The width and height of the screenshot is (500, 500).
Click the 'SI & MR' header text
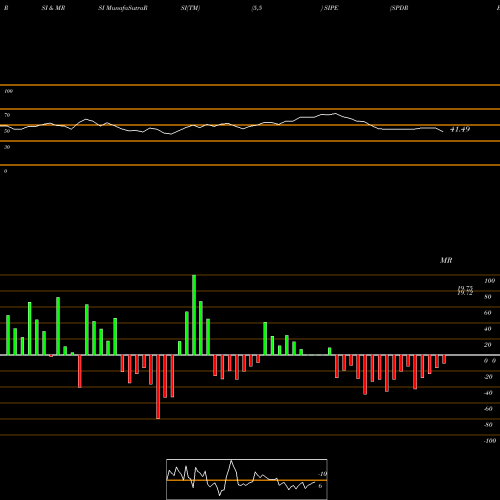[x=53, y=8]
